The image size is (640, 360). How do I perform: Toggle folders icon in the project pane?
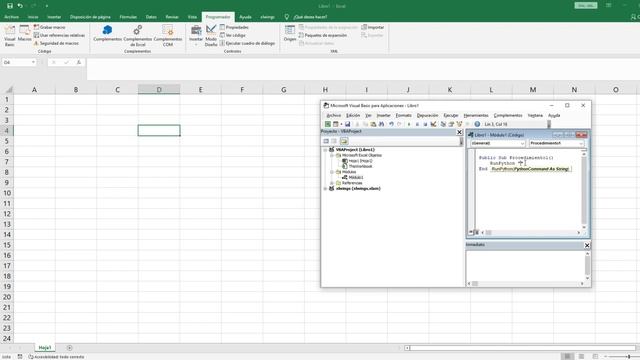coord(344,141)
